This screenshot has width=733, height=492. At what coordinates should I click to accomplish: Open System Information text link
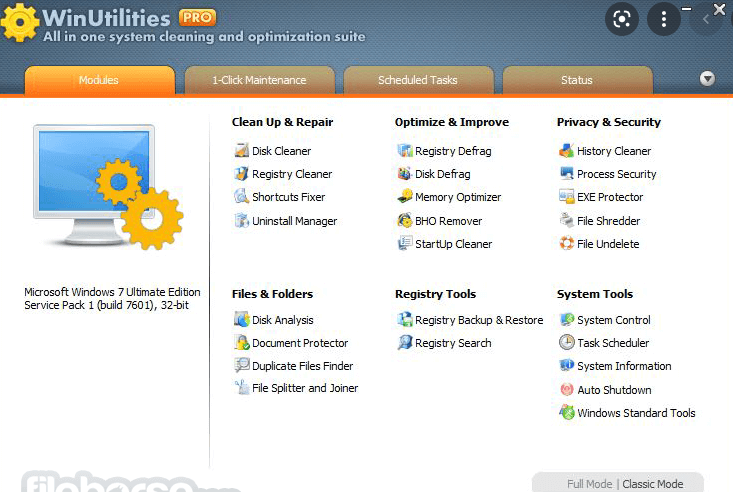tap(624, 366)
